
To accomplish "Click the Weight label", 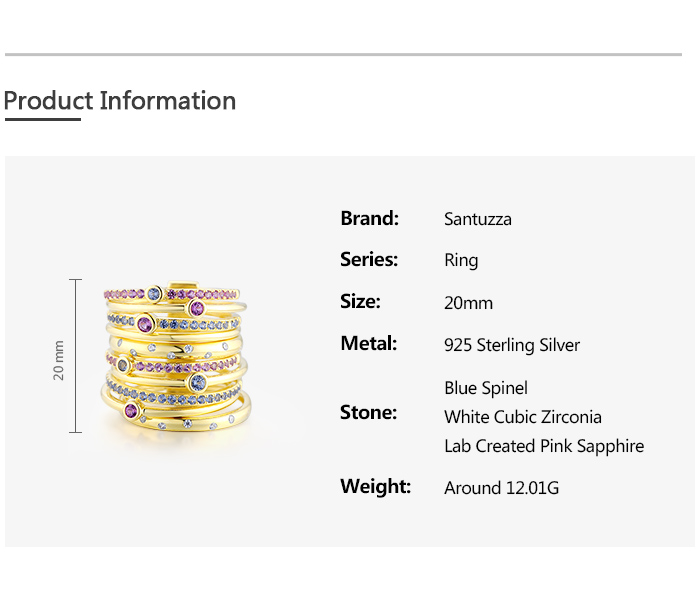I will coord(375,486).
